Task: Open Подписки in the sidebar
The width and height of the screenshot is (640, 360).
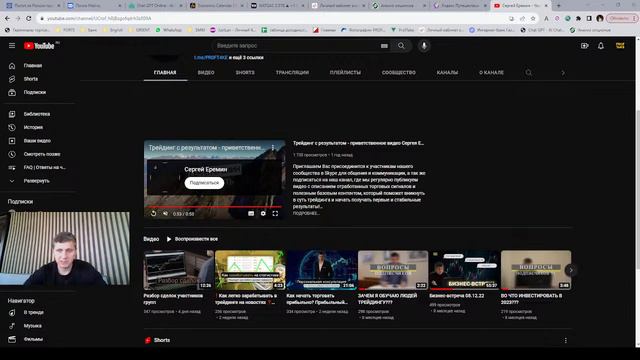Action: coord(35,93)
